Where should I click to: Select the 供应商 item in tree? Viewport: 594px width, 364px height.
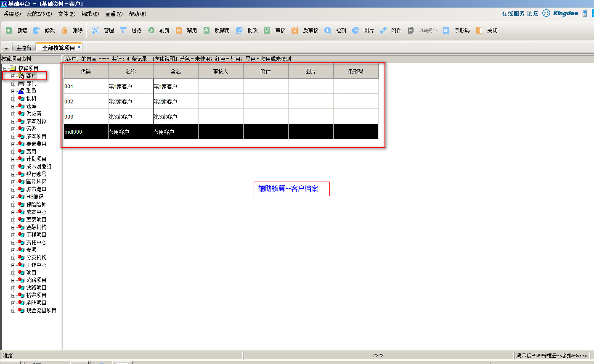[x=34, y=114]
